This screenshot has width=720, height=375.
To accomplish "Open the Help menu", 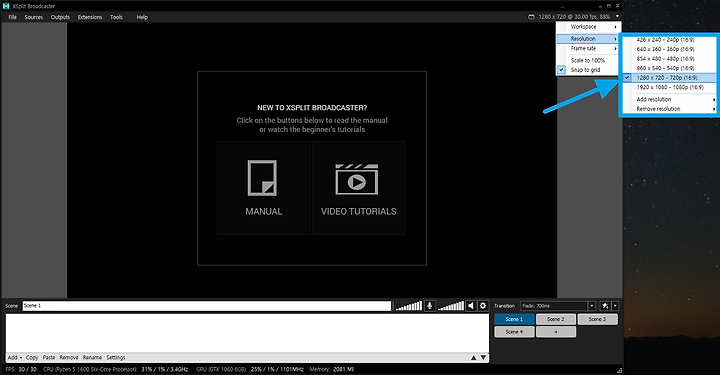I will click(142, 17).
